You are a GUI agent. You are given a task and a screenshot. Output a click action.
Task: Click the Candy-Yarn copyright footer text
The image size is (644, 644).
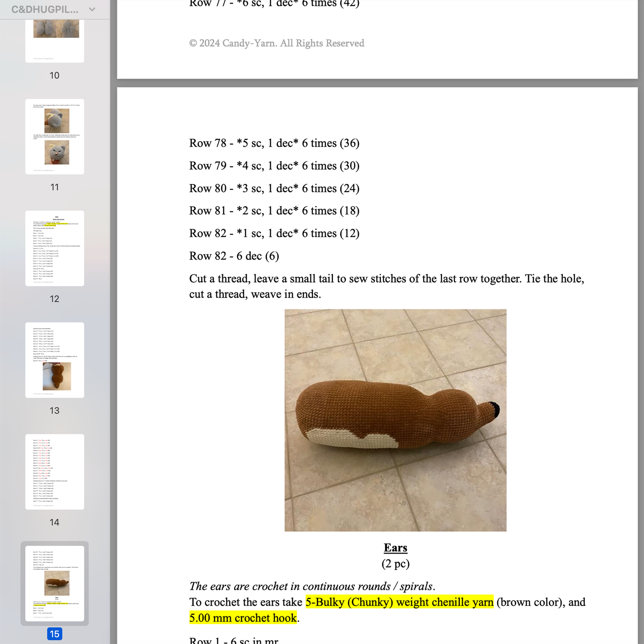pyautogui.click(x=276, y=43)
